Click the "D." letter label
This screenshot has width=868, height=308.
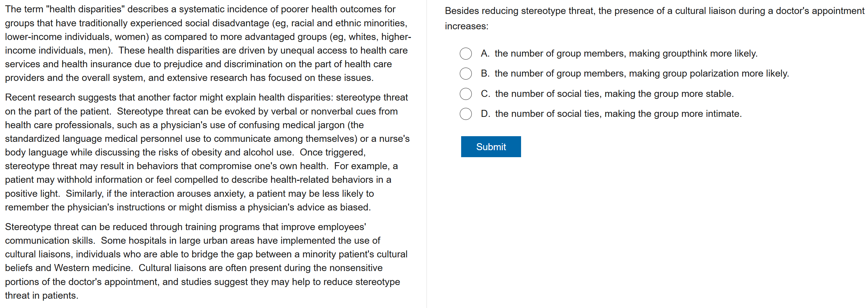[x=485, y=114]
